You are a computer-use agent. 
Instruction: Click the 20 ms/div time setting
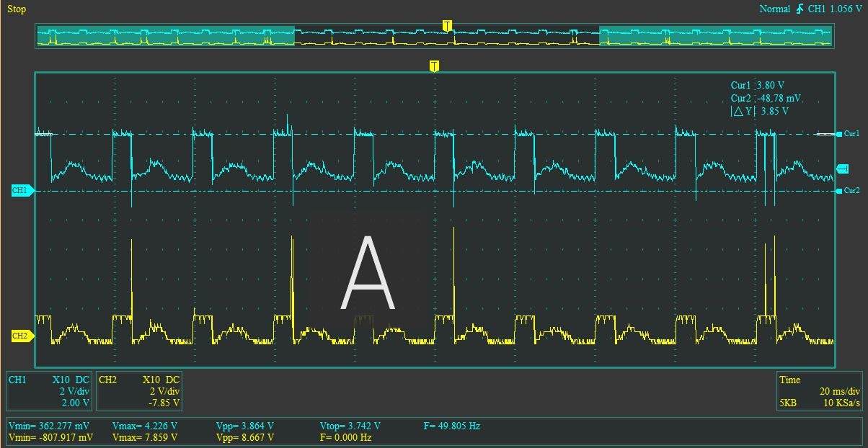(840, 391)
